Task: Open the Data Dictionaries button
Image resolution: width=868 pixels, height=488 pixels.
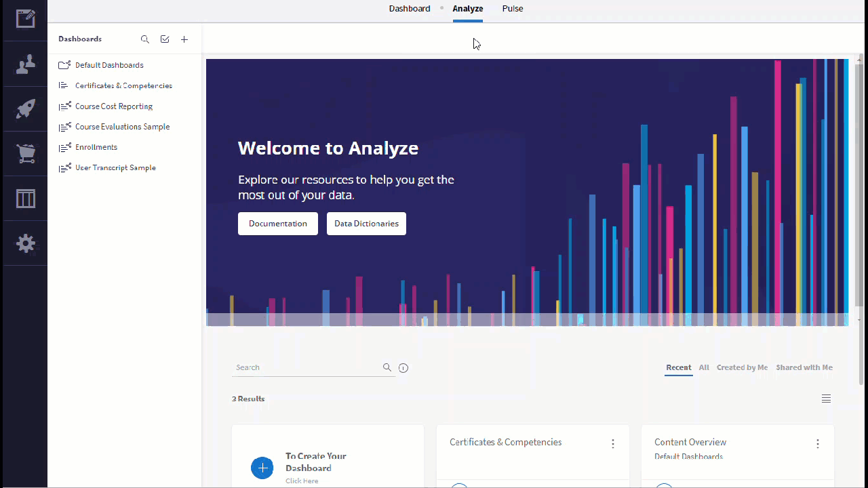Action: pos(366,224)
